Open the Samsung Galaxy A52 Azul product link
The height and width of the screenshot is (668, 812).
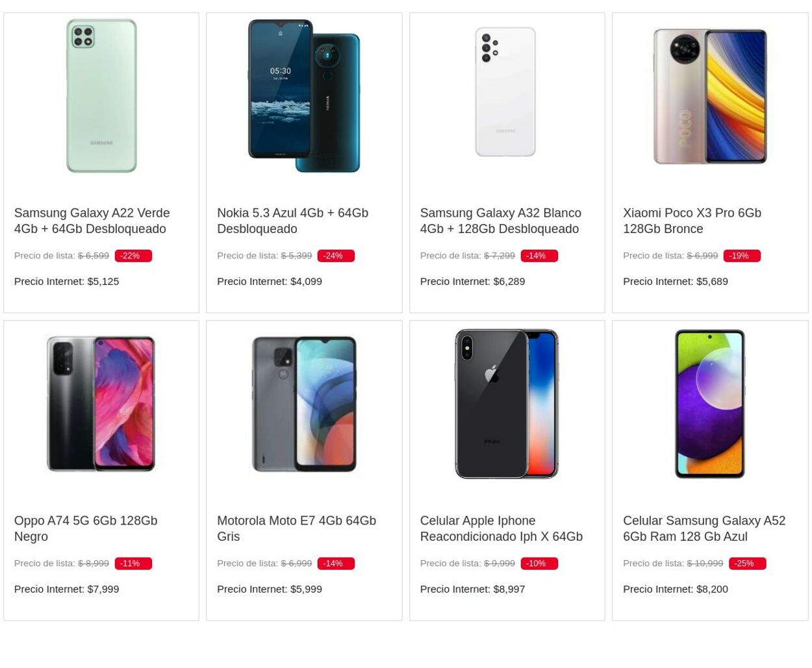pos(704,528)
